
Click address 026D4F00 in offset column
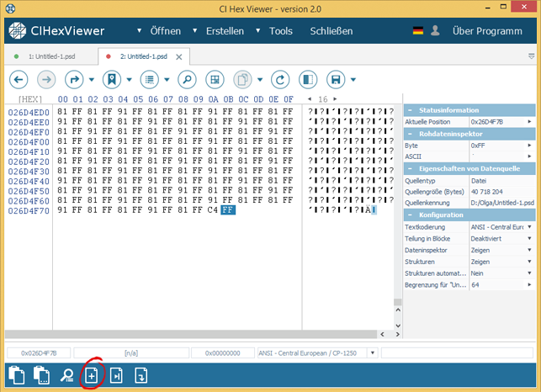pyautogui.click(x=29, y=142)
